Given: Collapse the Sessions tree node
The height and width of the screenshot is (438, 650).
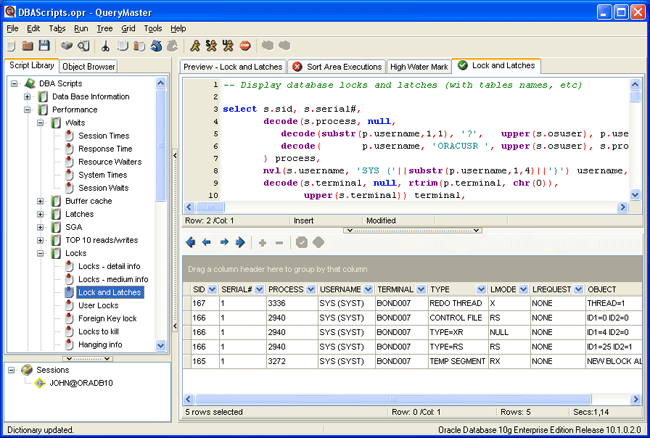Looking at the screenshot, I should pyautogui.click(x=12, y=370).
